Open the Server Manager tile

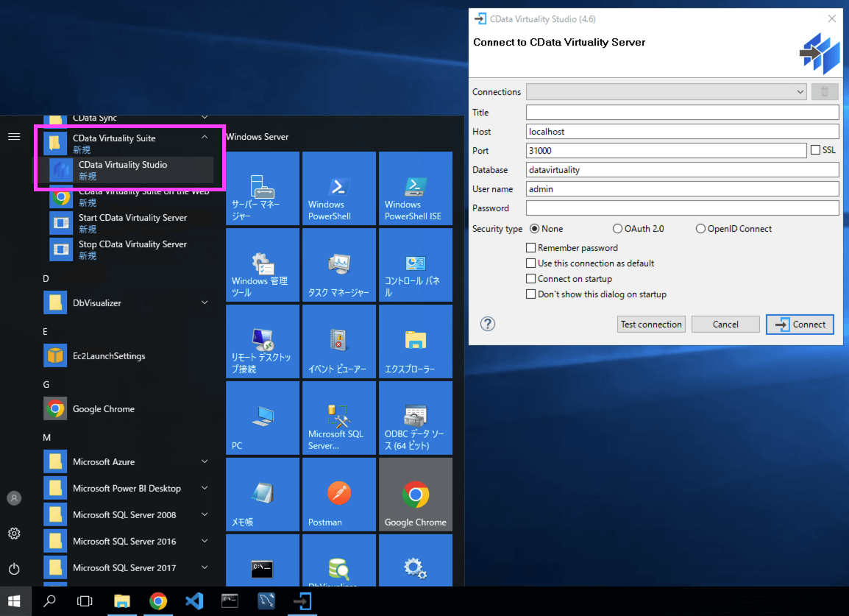click(263, 188)
